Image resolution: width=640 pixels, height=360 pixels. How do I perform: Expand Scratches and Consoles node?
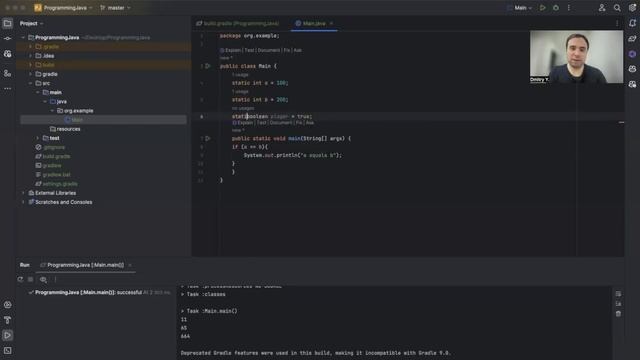pos(23,202)
